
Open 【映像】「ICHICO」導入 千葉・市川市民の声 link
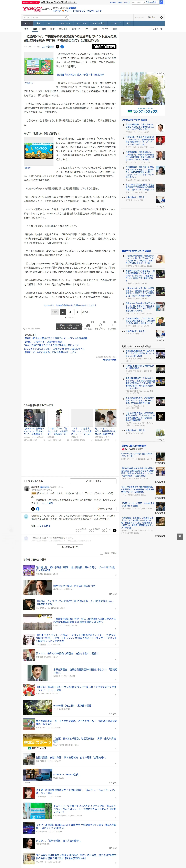[x=80, y=75]
